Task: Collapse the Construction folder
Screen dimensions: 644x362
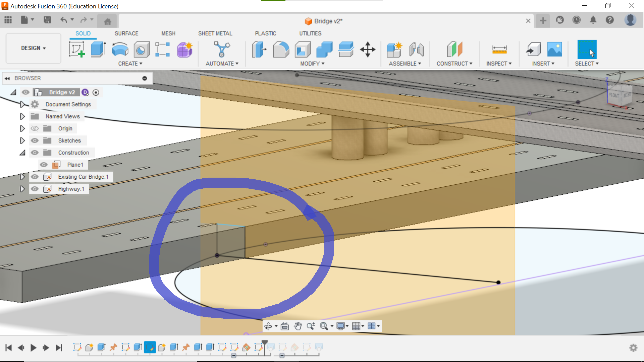Action: [x=22, y=153]
